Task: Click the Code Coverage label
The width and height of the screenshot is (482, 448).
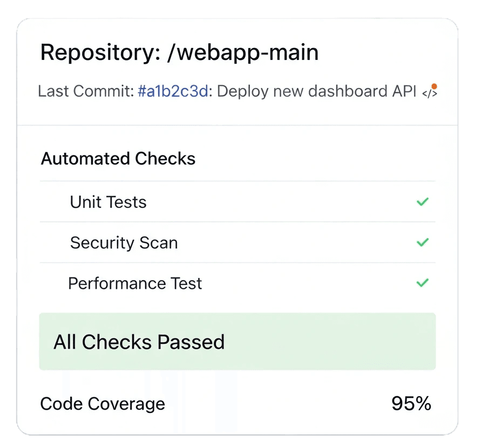Action: click(103, 404)
